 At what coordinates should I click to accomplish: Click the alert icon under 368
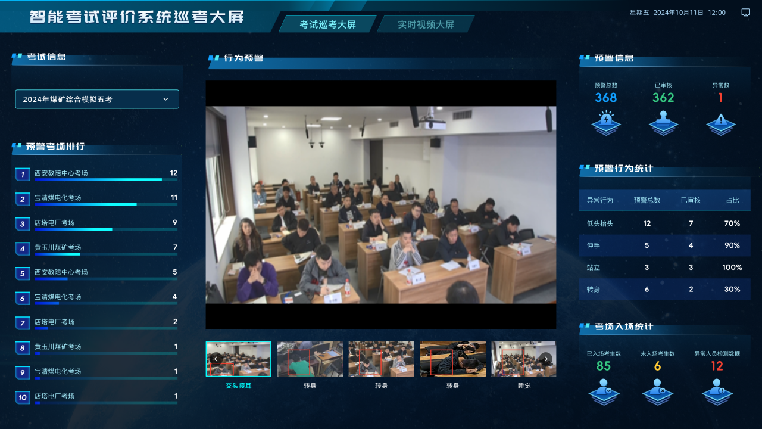(605, 122)
